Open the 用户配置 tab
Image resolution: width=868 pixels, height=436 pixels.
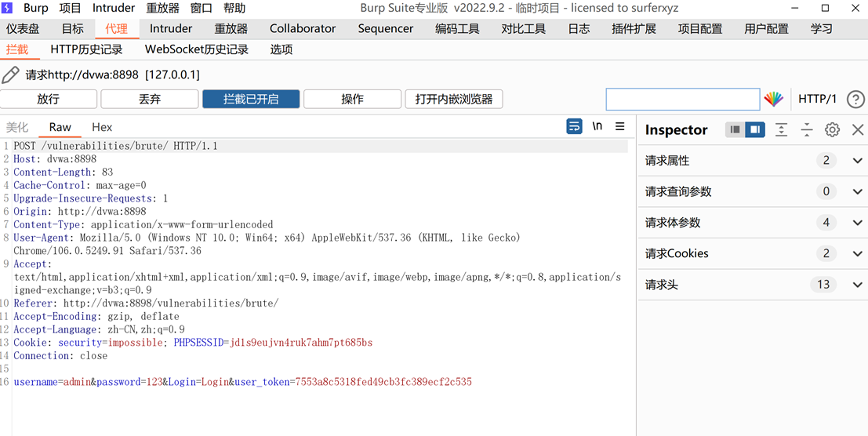[x=767, y=29]
